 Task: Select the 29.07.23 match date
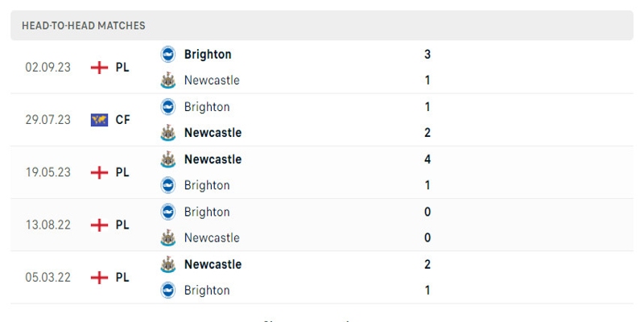tap(47, 120)
